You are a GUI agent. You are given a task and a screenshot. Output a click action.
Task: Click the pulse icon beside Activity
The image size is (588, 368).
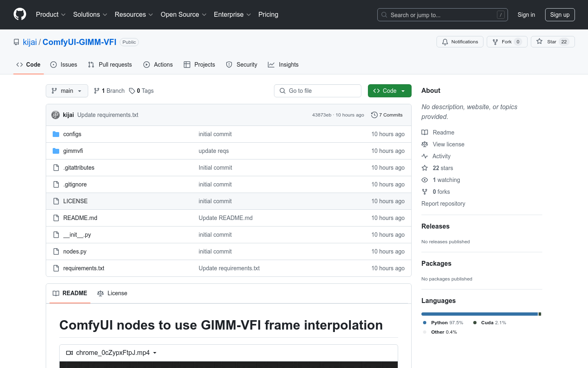425,156
